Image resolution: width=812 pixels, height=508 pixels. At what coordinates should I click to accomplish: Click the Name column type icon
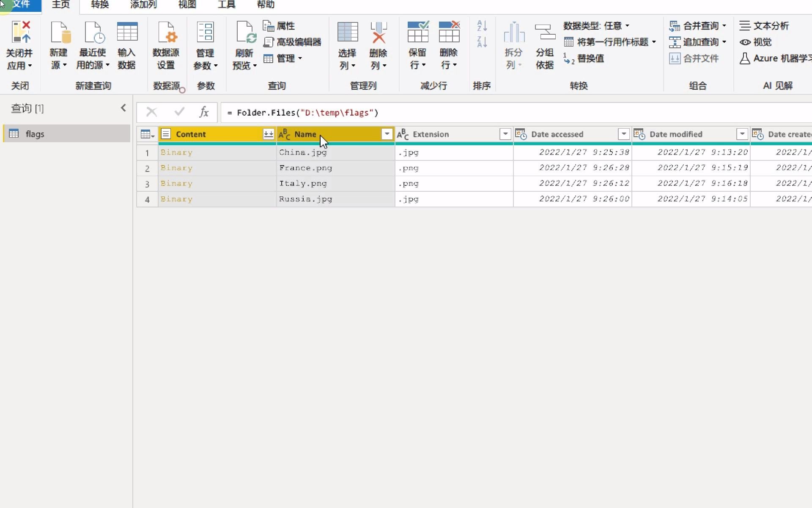click(x=284, y=134)
